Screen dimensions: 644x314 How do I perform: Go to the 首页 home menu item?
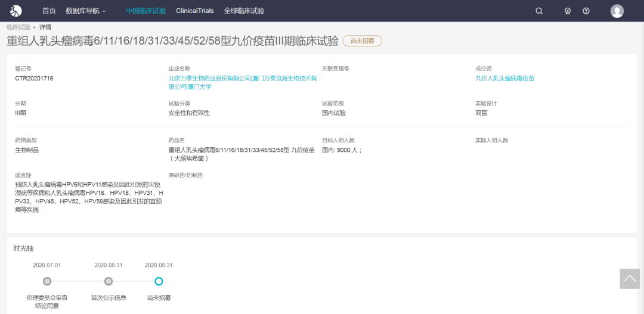coord(49,11)
